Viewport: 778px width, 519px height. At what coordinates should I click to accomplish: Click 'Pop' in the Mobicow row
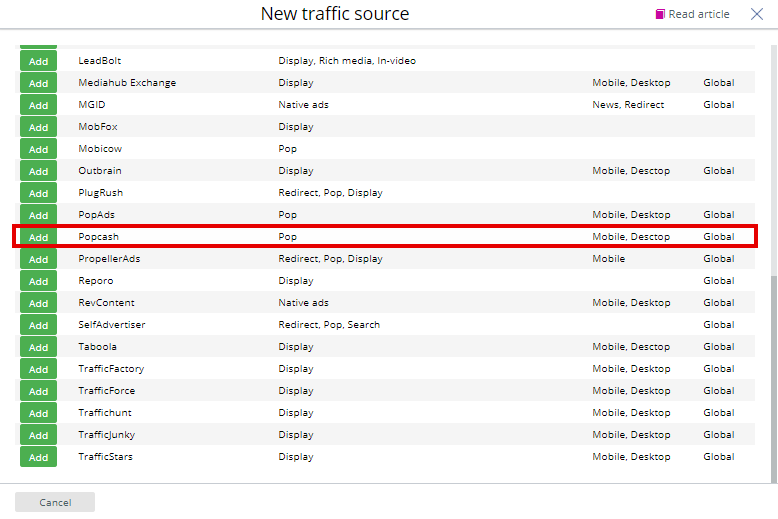[287, 149]
